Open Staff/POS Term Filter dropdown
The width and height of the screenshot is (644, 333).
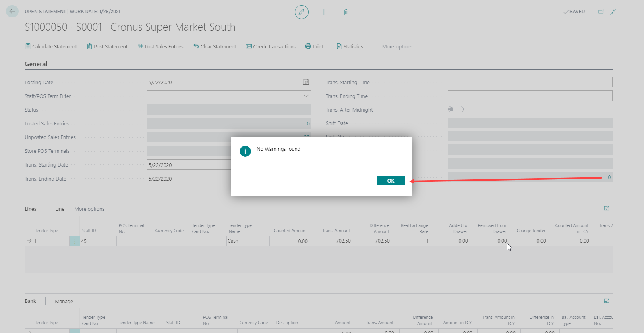pos(306,96)
